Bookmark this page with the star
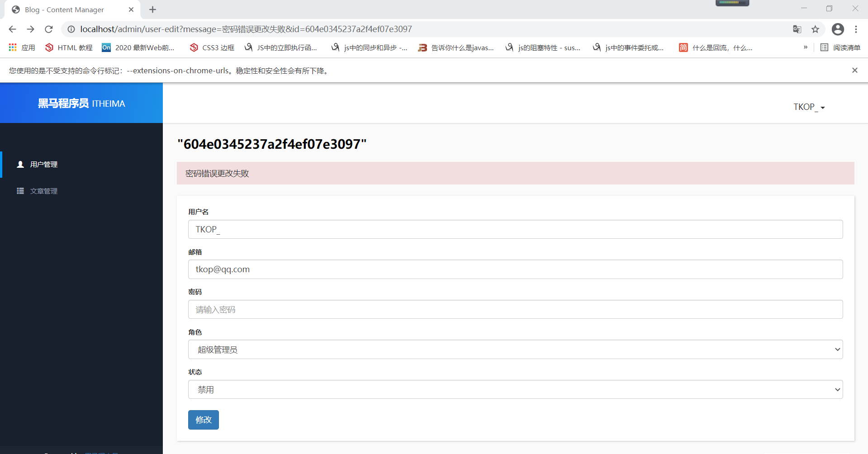 click(815, 29)
